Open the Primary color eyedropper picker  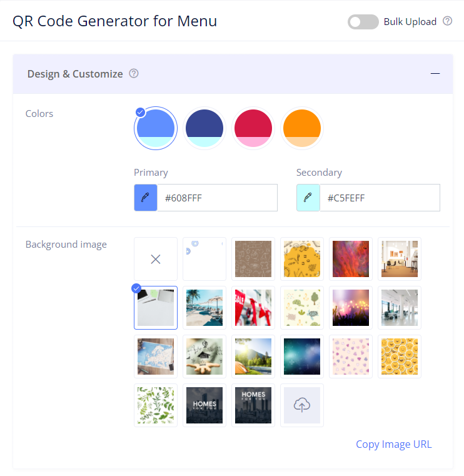[146, 198]
